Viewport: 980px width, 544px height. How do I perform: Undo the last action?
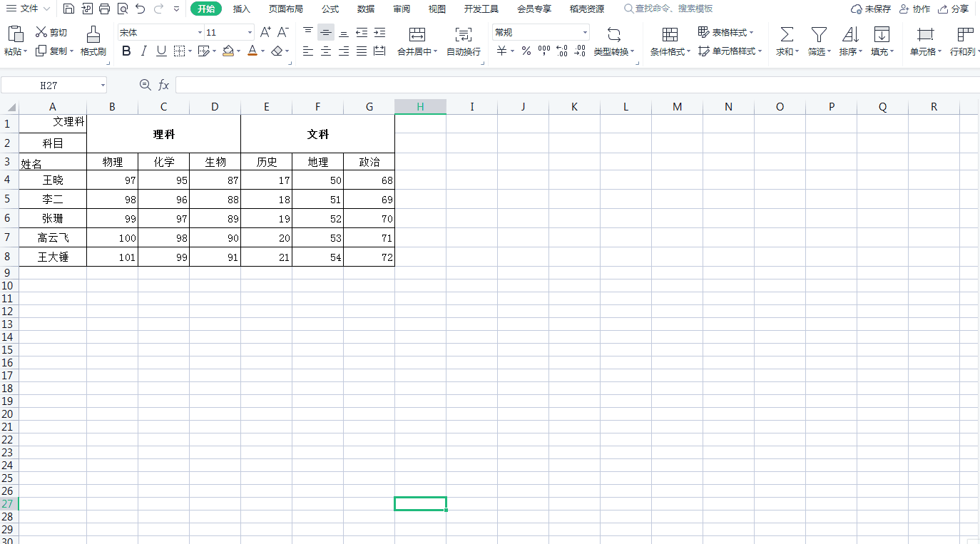click(x=141, y=9)
